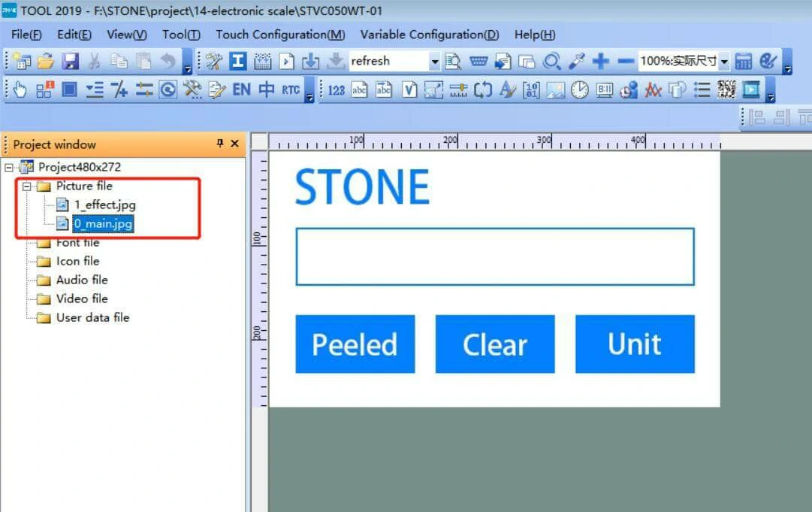
Task: Select the hand pointer touch tool
Action: point(20,89)
